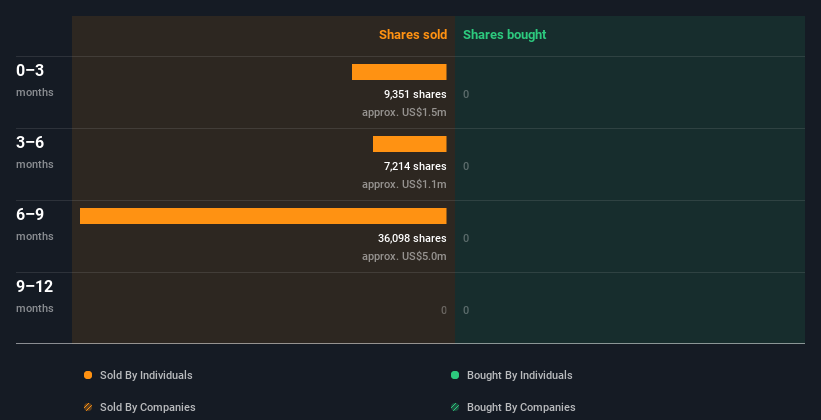
Task: Click the striped Bought By Companies legend icon
Action: [x=455, y=407]
